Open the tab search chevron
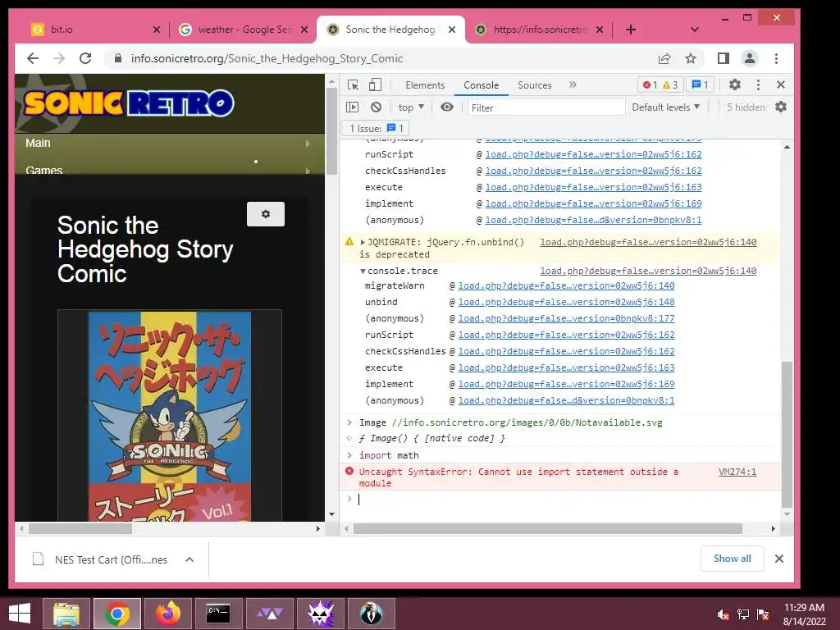840x630 pixels. click(x=695, y=30)
